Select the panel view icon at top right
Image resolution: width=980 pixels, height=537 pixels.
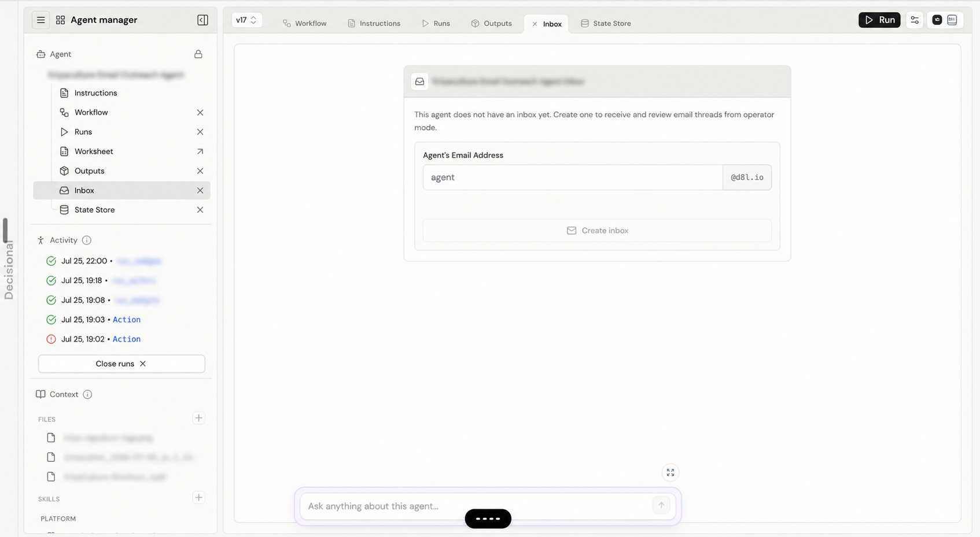(952, 20)
